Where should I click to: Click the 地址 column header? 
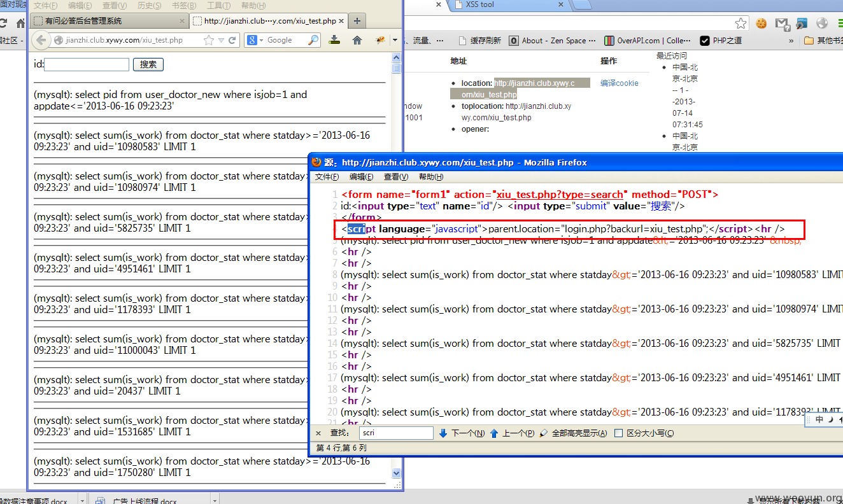pyautogui.click(x=458, y=61)
